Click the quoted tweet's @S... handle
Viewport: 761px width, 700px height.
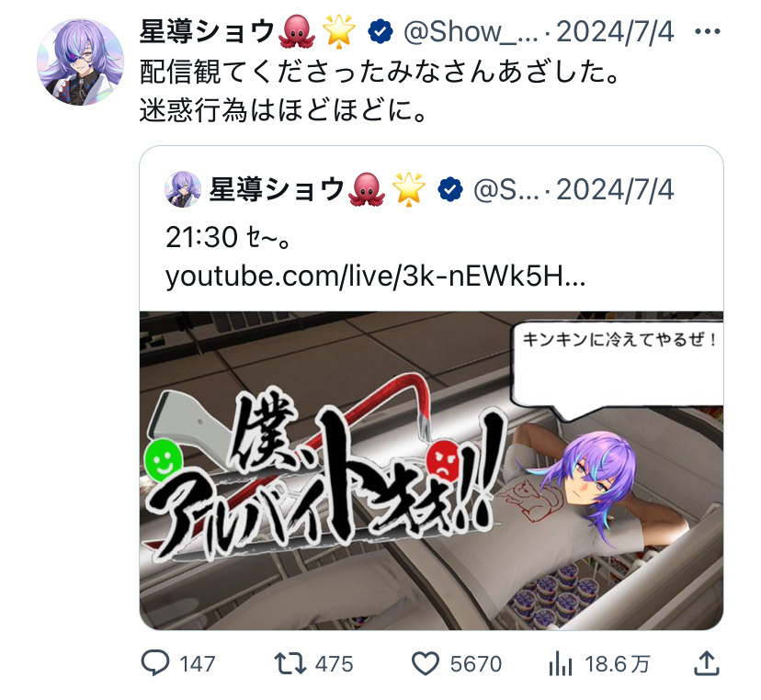click(506, 189)
